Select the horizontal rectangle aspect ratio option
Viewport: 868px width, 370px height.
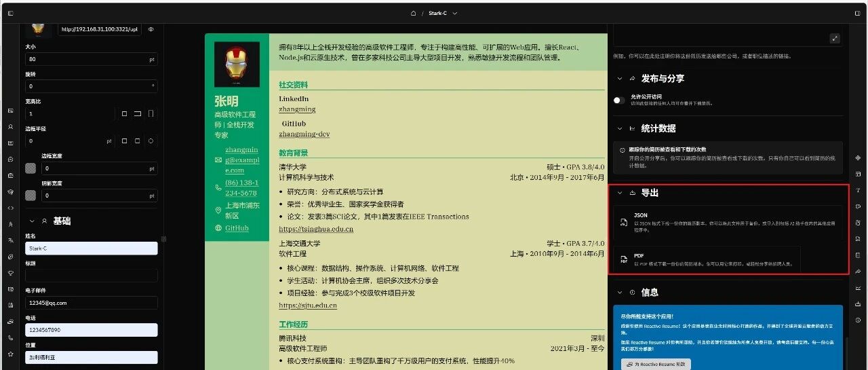point(138,113)
